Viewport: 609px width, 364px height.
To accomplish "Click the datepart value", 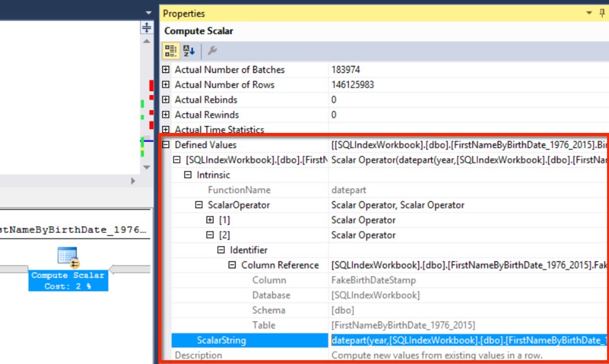I will (348, 190).
